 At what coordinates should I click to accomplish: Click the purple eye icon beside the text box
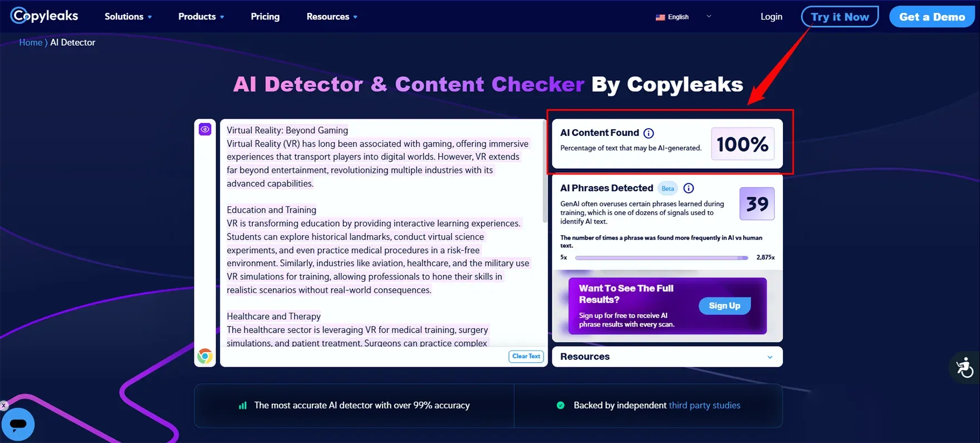click(x=205, y=129)
